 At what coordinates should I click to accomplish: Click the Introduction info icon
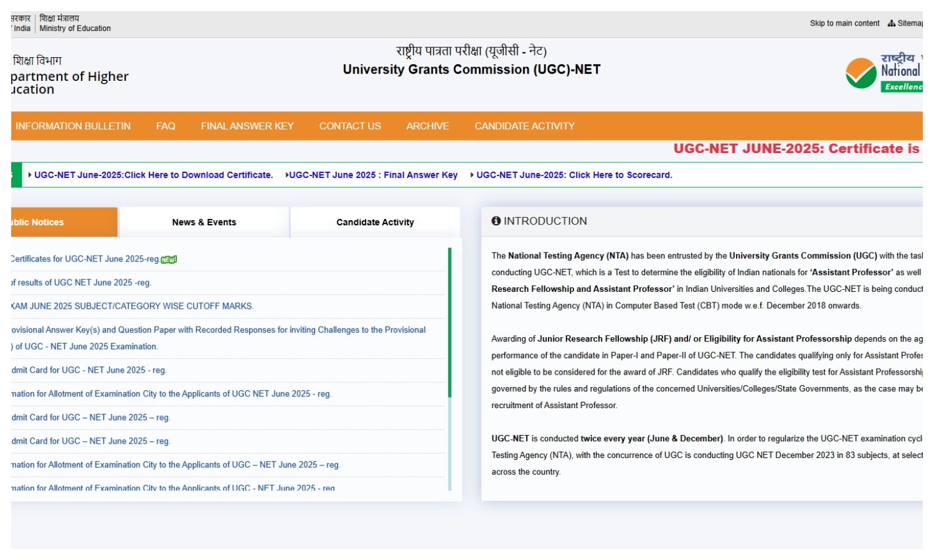tap(496, 221)
